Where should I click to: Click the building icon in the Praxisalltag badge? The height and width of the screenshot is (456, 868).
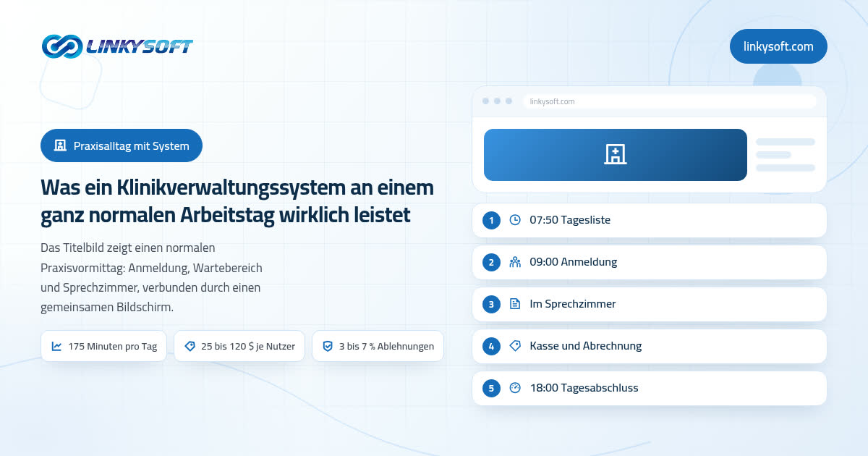point(61,145)
